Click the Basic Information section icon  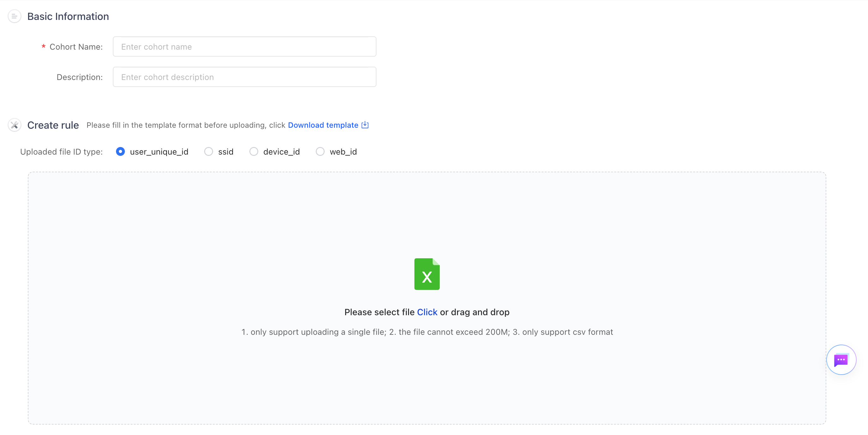14,16
